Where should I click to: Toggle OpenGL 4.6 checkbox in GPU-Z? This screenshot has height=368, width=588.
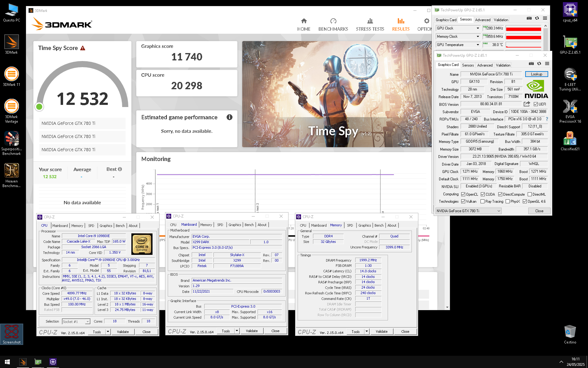coord(525,201)
